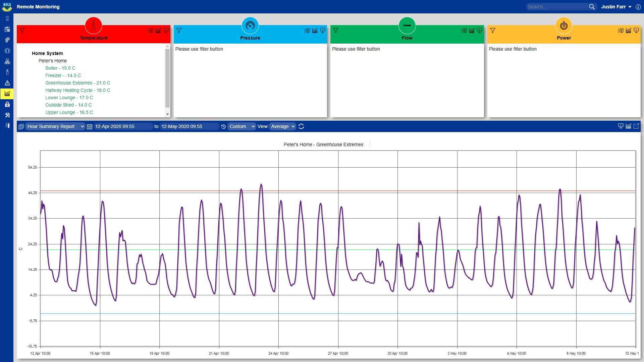Open the tools wrench-and-hammer sidebar icon

7,115
